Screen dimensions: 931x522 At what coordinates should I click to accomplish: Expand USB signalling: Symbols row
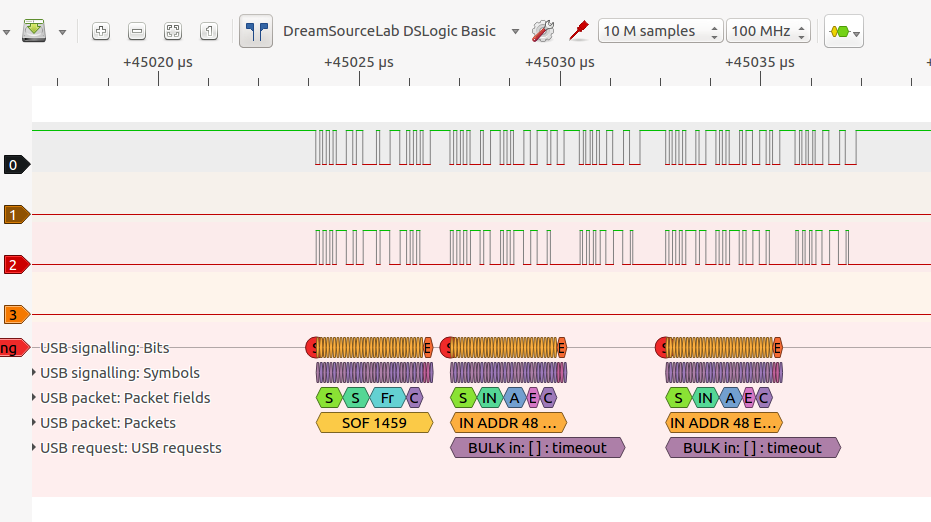(x=34, y=372)
